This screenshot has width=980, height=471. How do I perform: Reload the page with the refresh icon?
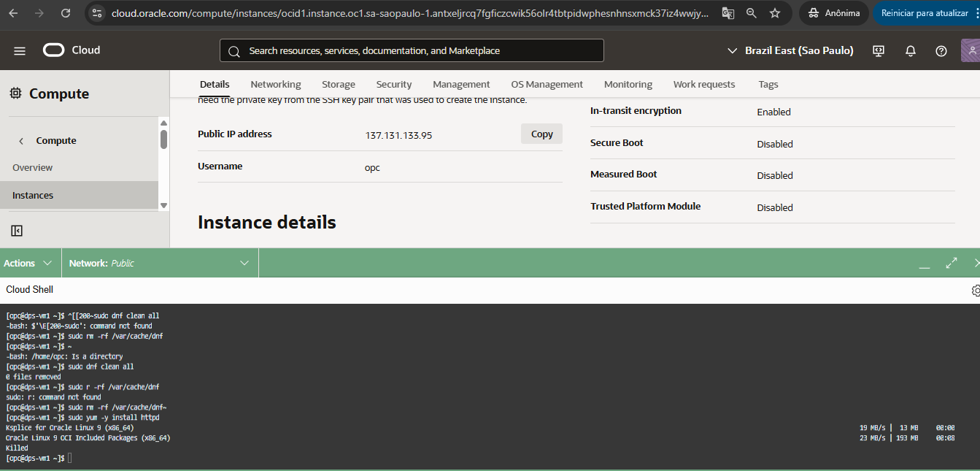(66, 13)
